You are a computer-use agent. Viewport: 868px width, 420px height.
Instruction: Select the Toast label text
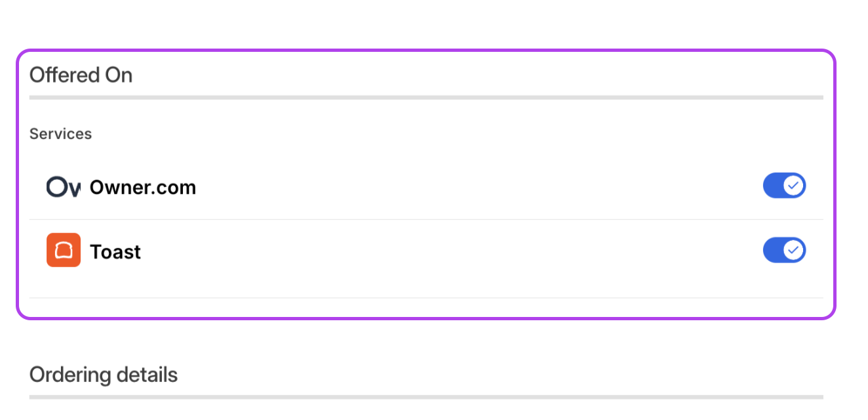pos(115,252)
